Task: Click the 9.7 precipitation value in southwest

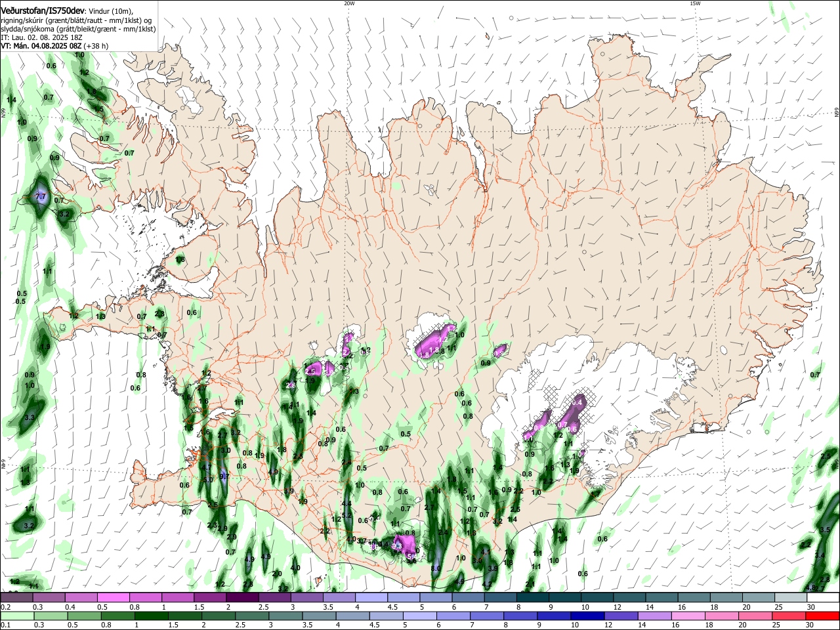Action: point(224,476)
